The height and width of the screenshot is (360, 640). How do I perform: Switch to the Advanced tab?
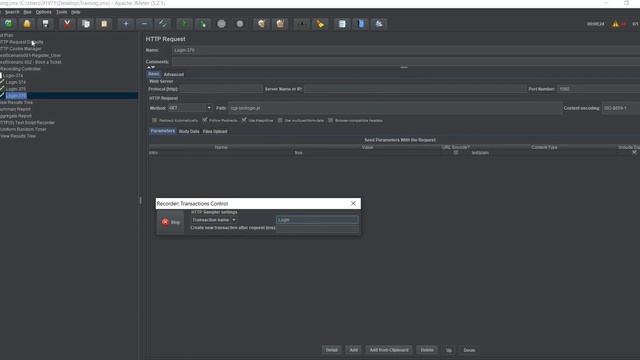174,74
